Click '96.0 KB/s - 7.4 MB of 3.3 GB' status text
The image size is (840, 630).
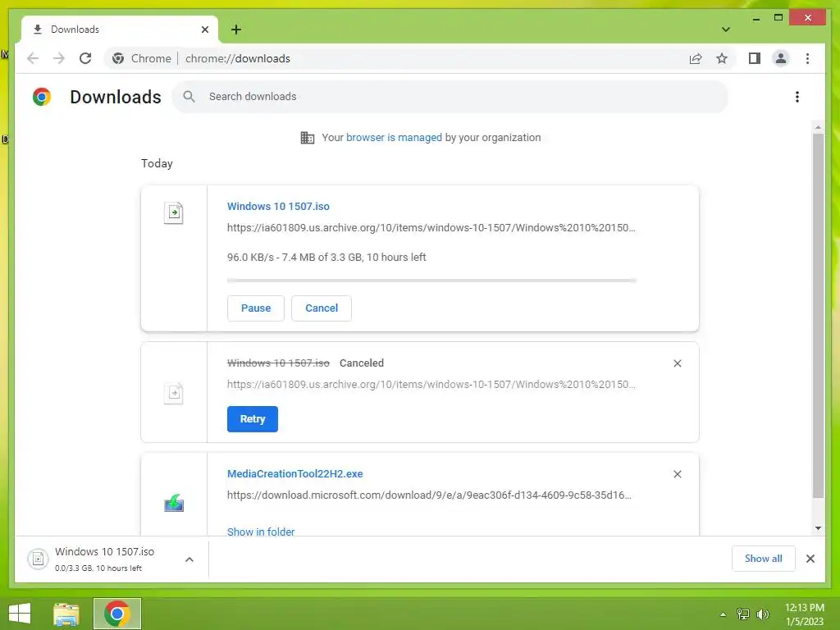(326, 257)
